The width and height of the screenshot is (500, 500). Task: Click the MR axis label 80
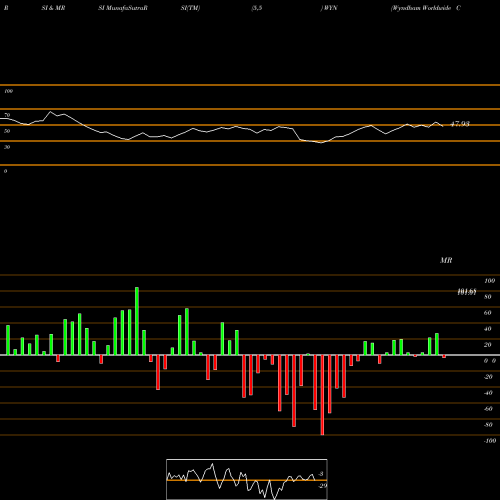[x=488, y=297]
